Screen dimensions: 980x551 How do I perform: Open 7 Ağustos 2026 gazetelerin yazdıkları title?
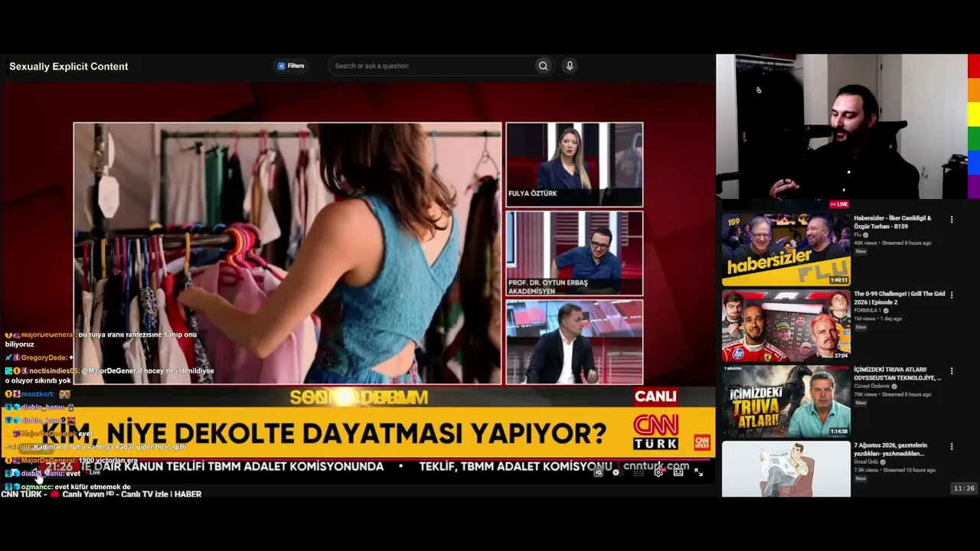pyautogui.click(x=890, y=449)
